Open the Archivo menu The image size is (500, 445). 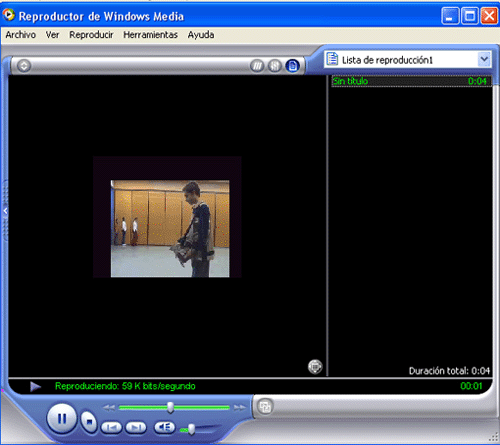tap(21, 35)
